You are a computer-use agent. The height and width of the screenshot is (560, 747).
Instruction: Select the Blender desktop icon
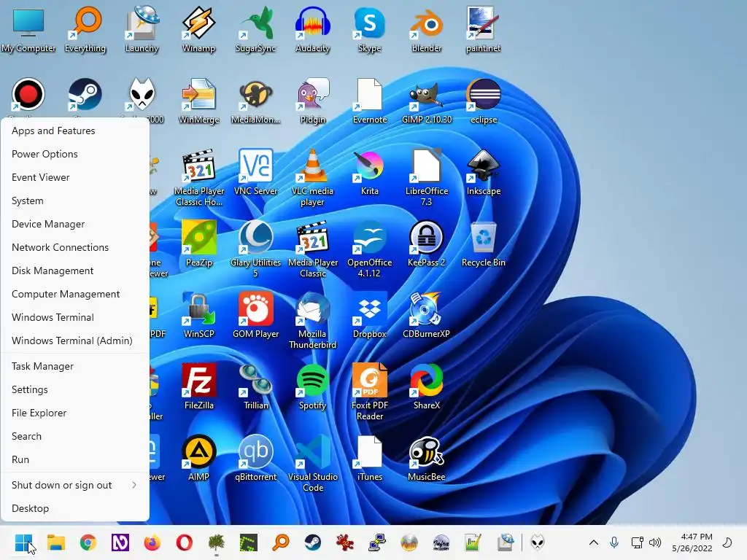pyautogui.click(x=426, y=29)
